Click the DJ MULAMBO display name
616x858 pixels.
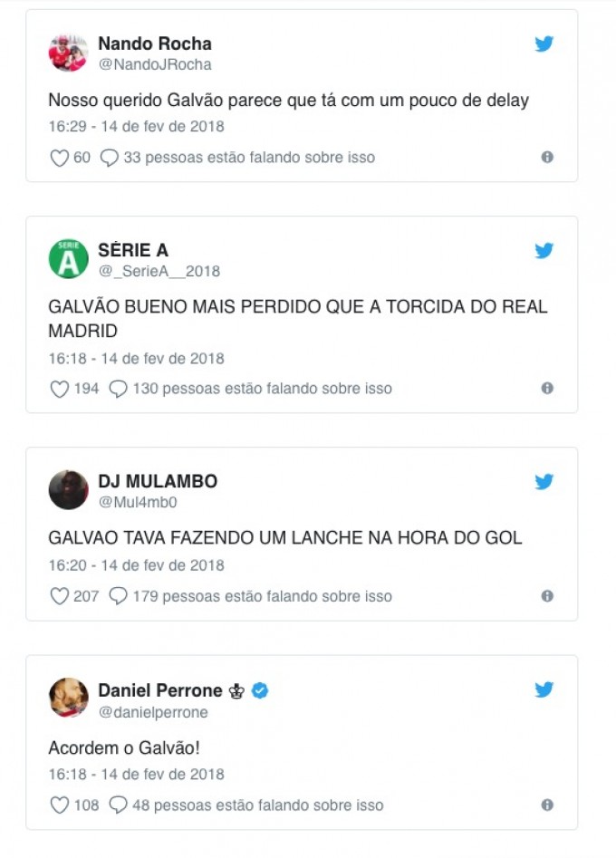tap(158, 481)
